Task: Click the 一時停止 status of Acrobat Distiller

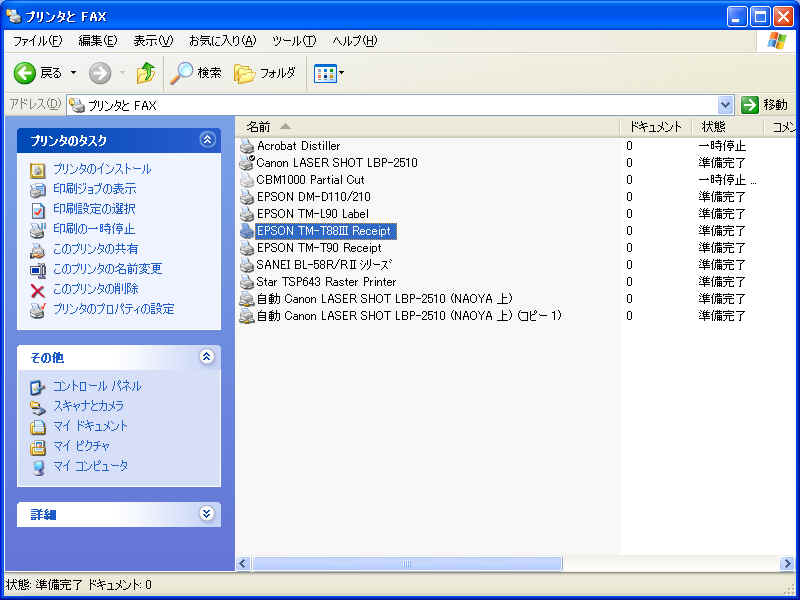Action: [722, 146]
